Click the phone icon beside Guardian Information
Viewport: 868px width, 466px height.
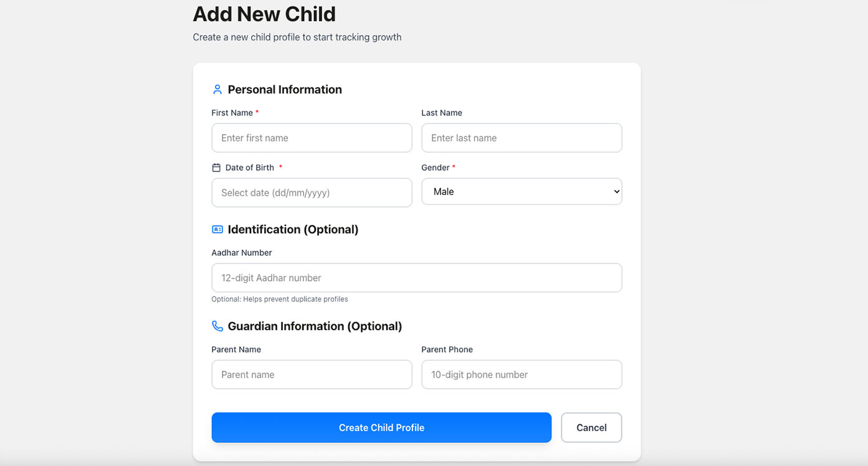coord(217,326)
